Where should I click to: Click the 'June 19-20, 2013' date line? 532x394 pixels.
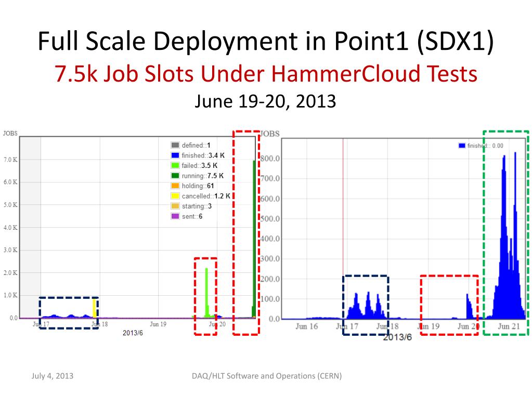(265, 101)
